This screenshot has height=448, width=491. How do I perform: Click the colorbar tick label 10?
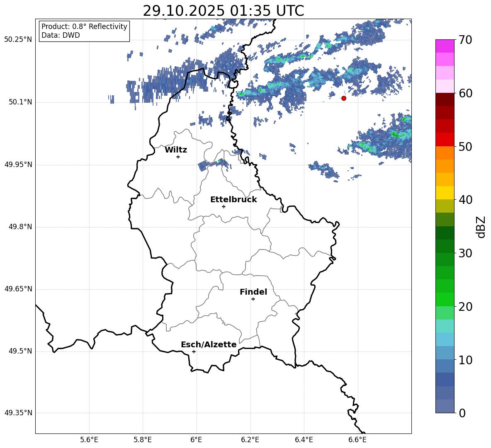pyautogui.click(x=465, y=360)
